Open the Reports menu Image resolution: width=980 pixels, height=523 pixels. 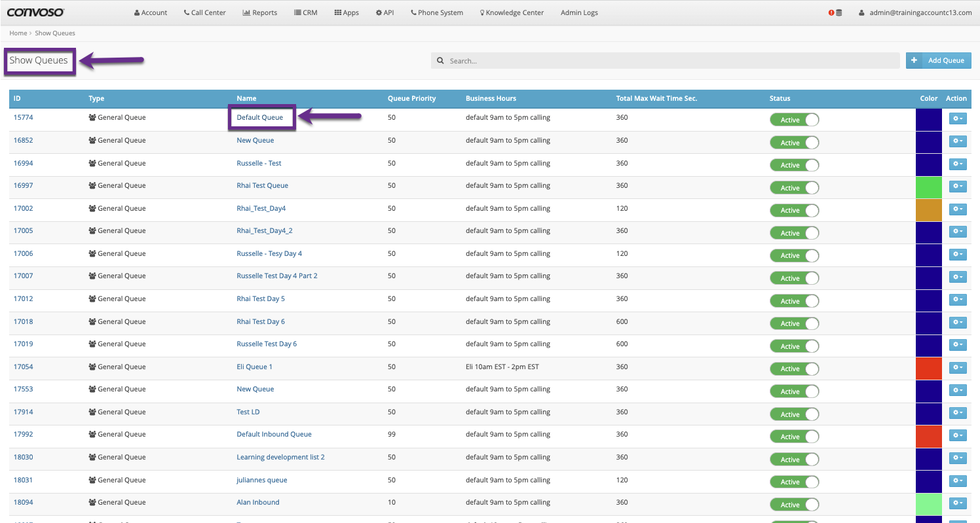259,12
